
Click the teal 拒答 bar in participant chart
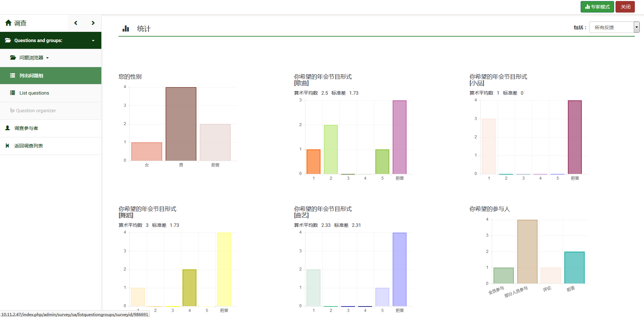point(574,268)
